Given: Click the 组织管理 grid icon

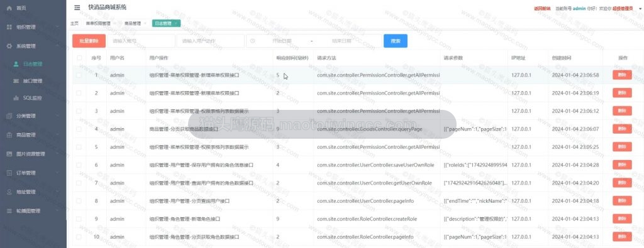Looking at the screenshot, I should point(9,27).
